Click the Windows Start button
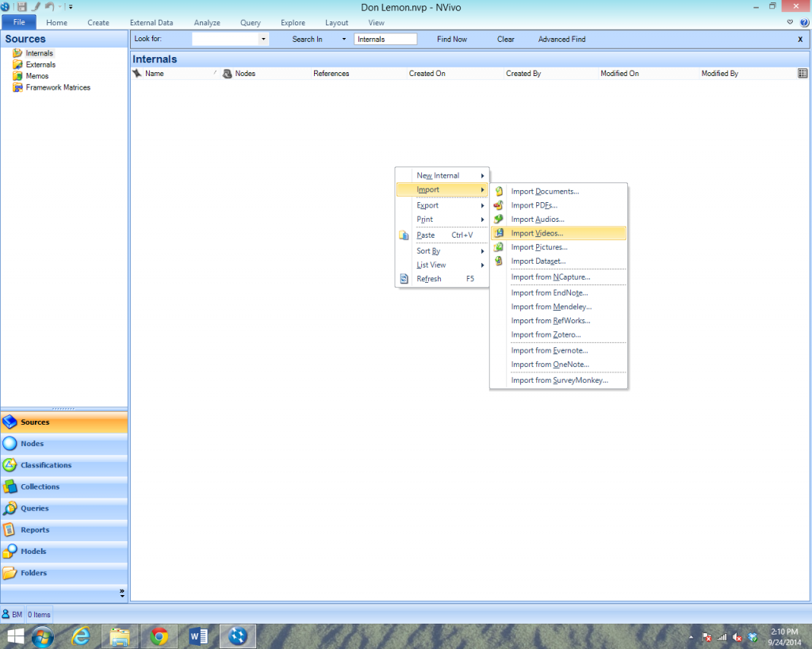 pos(16,636)
